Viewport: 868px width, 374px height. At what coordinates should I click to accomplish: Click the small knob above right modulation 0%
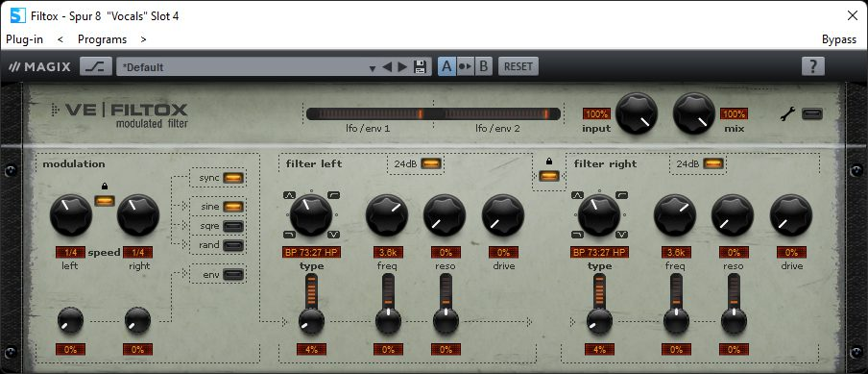pyautogui.click(x=138, y=321)
